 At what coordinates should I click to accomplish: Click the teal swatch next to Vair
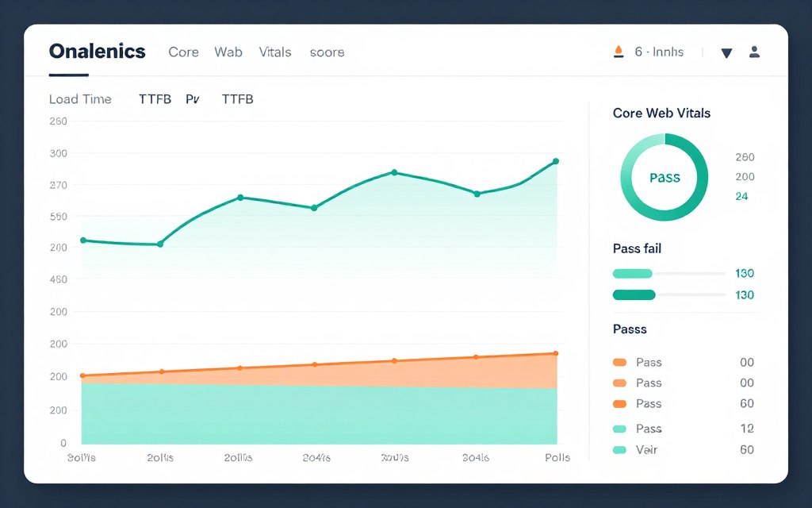coord(619,450)
